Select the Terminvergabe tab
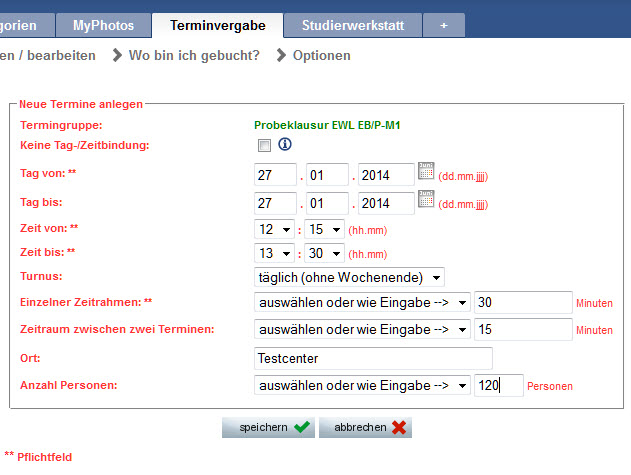631x475 pixels. tap(218, 25)
